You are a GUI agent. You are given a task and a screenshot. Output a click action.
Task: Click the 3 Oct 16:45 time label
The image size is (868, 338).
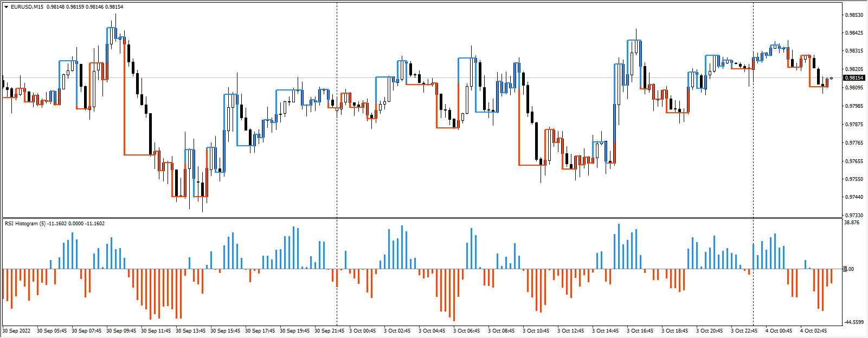(640, 331)
